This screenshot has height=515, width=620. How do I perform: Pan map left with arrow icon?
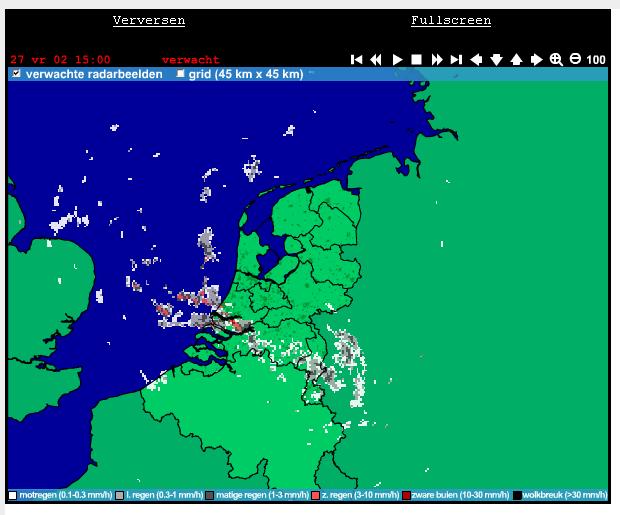476,60
